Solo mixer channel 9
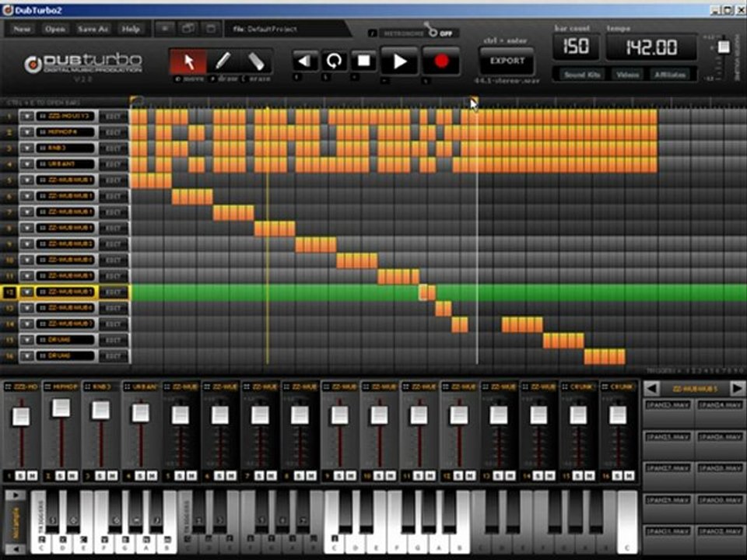This screenshot has width=747, height=560. pos(338,476)
